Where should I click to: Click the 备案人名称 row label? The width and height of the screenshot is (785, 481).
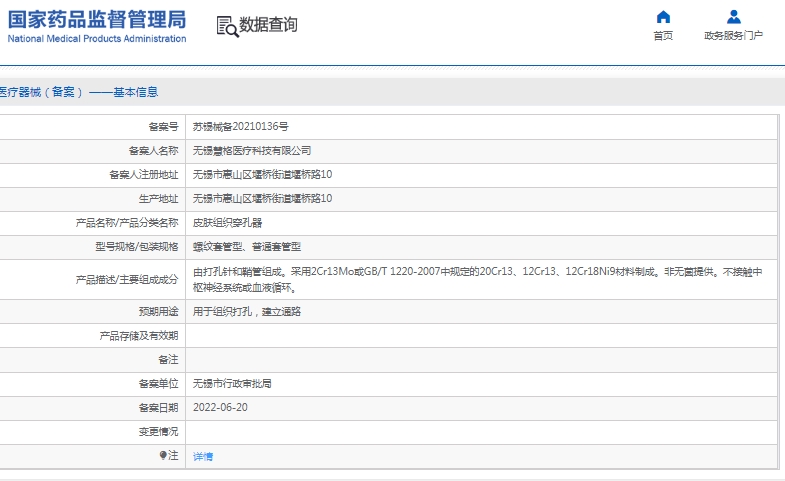(153, 151)
